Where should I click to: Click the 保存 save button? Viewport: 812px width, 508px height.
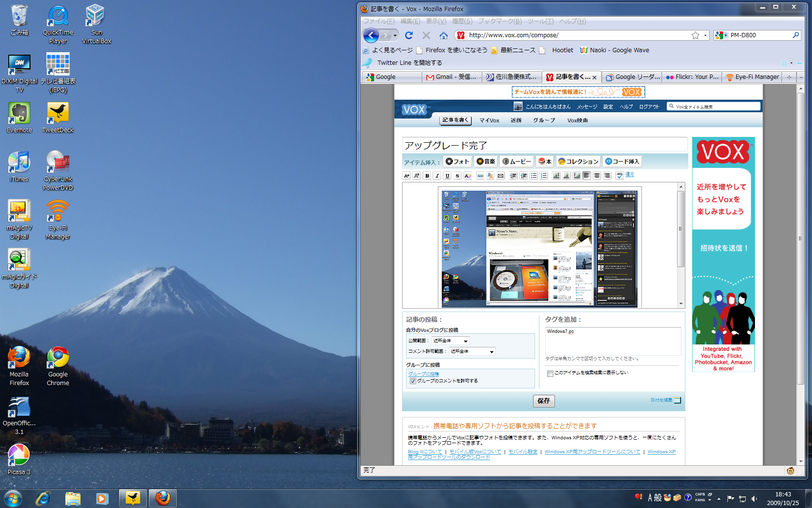click(x=544, y=401)
